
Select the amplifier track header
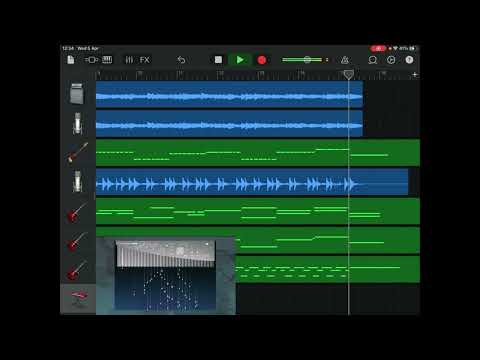click(x=77, y=94)
